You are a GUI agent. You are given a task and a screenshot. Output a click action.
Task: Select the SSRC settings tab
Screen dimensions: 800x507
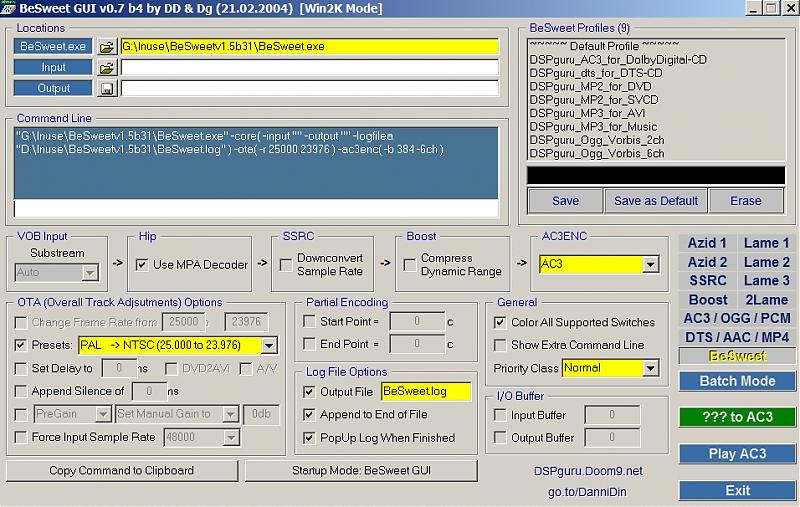click(x=707, y=281)
